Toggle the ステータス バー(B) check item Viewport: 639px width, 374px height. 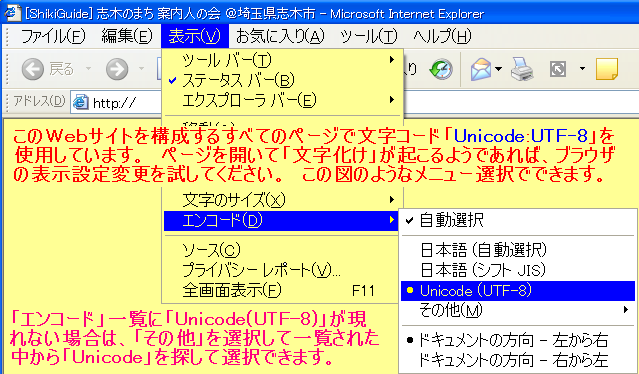click(x=282, y=80)
